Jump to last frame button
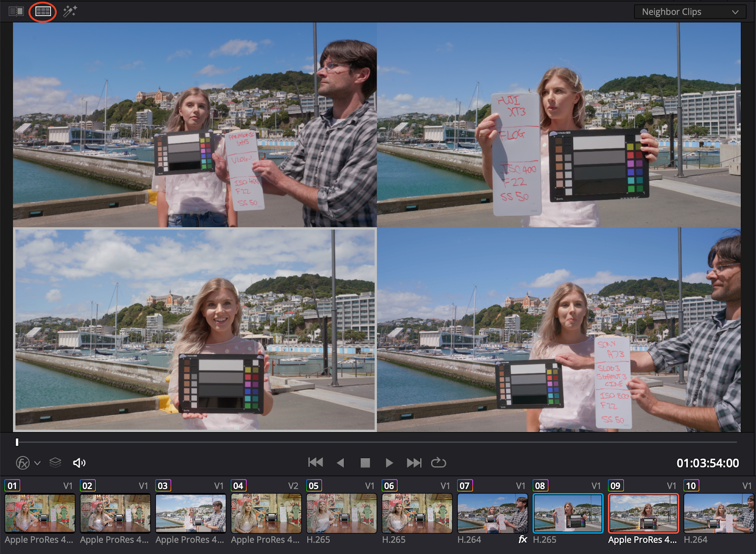 [414, 463]
